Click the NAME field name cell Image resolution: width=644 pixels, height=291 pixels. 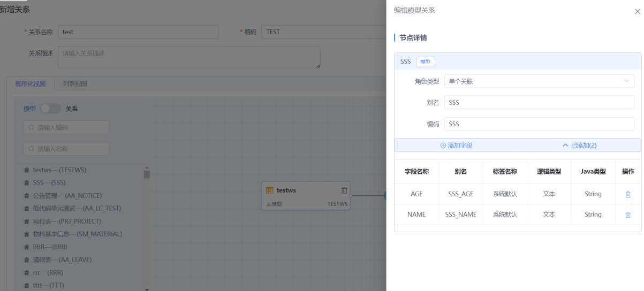tap(416, 215)
